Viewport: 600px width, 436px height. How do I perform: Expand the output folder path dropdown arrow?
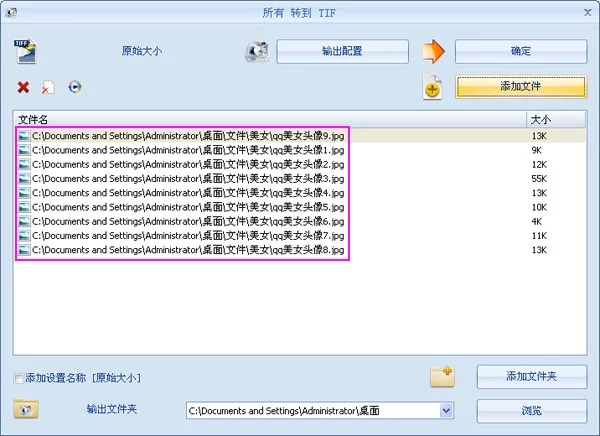[446, 411]
